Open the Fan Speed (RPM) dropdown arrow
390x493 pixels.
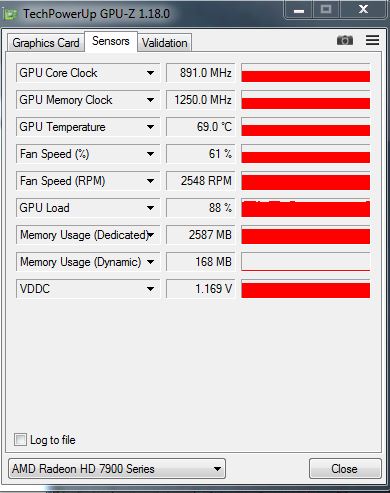[x=151, y=181]
